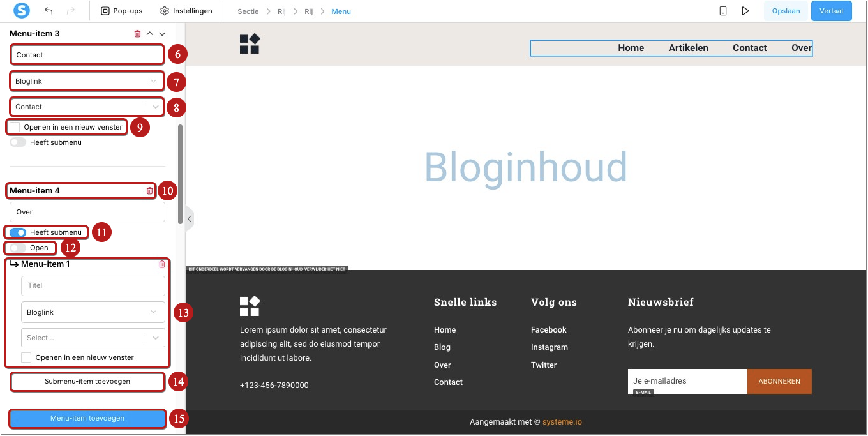868x436 pixels.
Task: Open mobile preview device icon
Action: [723, 11]
